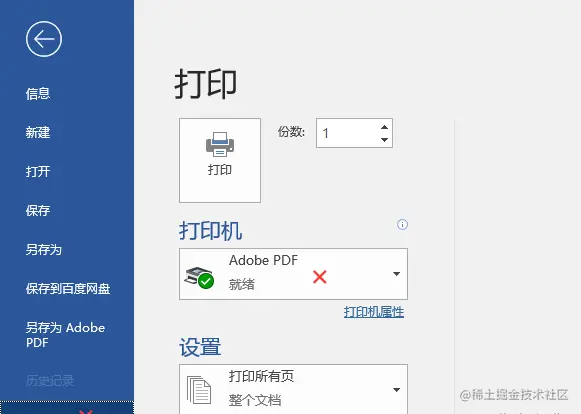Select 保存到百度网盘 option
The image size is (581, 414).
68,288
